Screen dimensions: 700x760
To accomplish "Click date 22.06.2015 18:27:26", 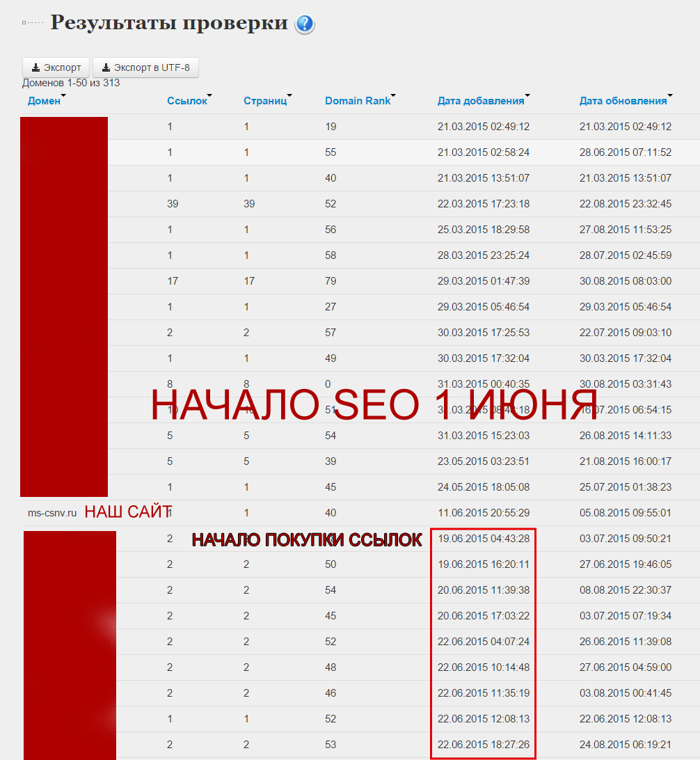I will tap(484, 745).
